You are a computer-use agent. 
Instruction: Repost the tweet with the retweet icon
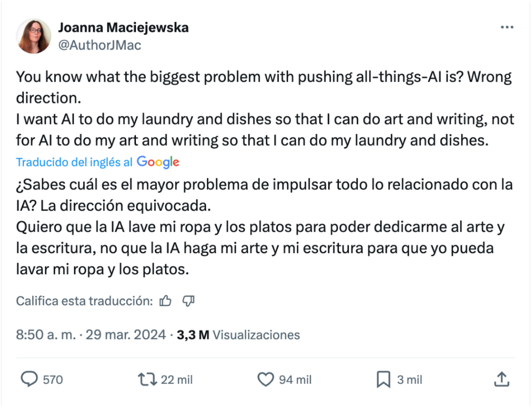[x=147, y=379]
